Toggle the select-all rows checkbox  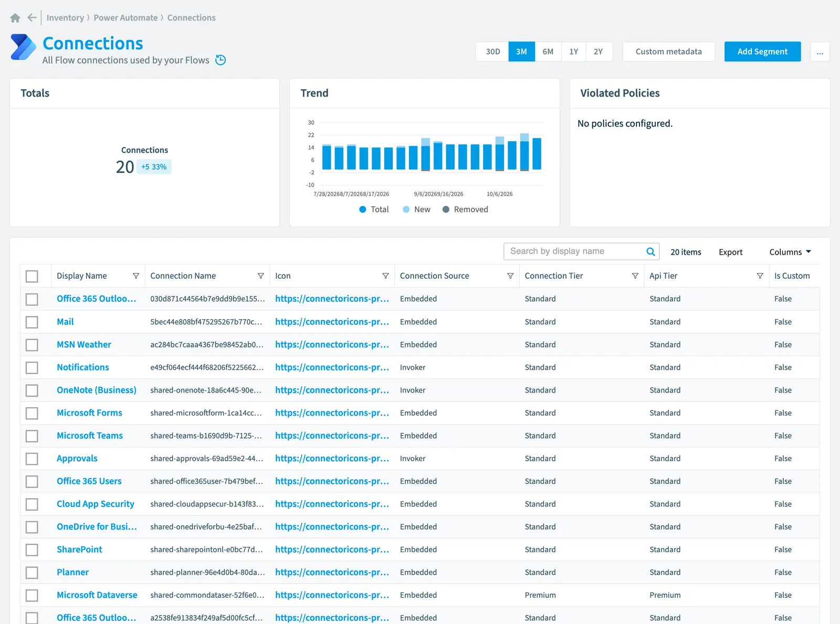click(x=32, y=277)
